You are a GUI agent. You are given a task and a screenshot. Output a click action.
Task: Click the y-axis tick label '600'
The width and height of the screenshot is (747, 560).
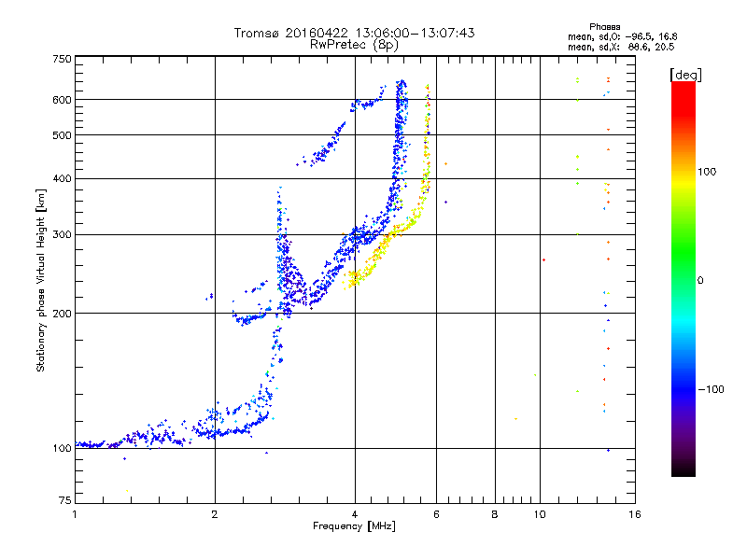pyautogui.click(x=62, y=100)
